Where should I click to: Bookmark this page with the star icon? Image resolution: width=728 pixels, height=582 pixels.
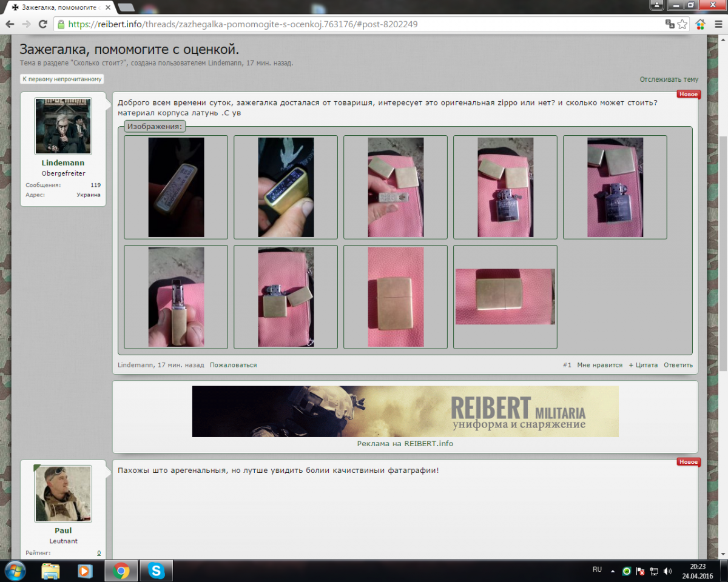683,24
